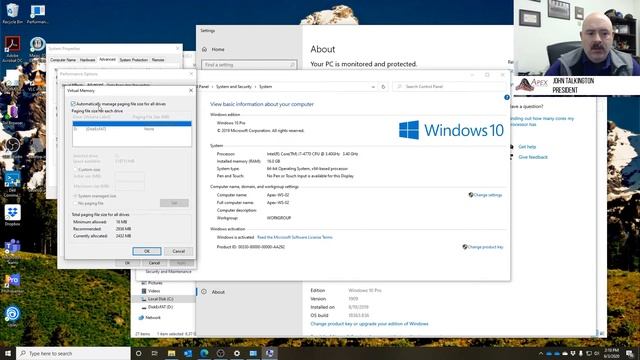The height and width of the screenshot is (360, 640).
Task: Click System and Security breadcrumb
Action: pos(234,87)
